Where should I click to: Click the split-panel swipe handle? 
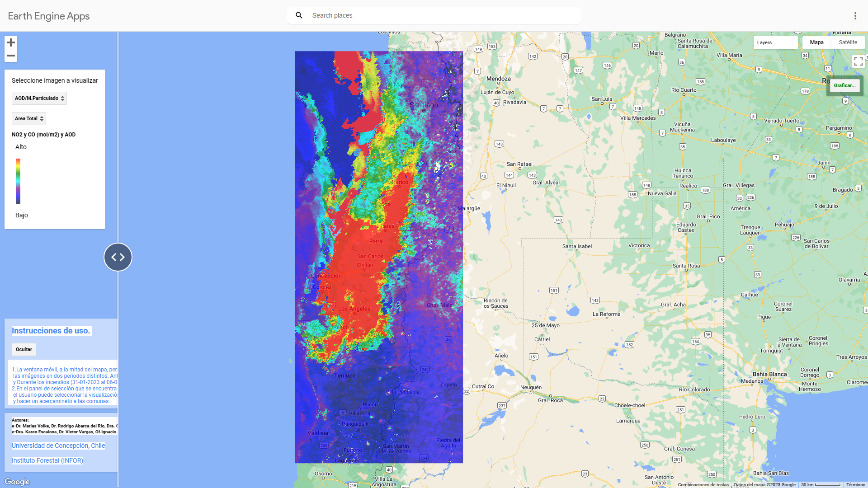click(118, 257)
